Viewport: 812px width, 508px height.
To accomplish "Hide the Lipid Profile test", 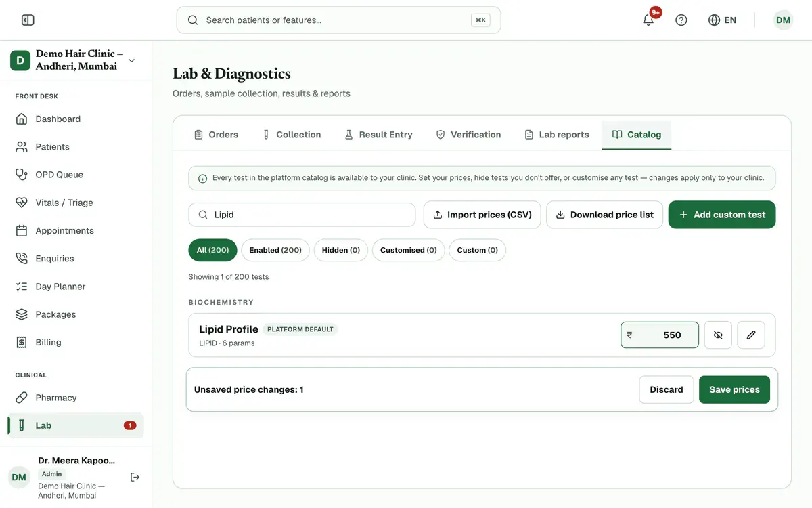I will 718,335.
